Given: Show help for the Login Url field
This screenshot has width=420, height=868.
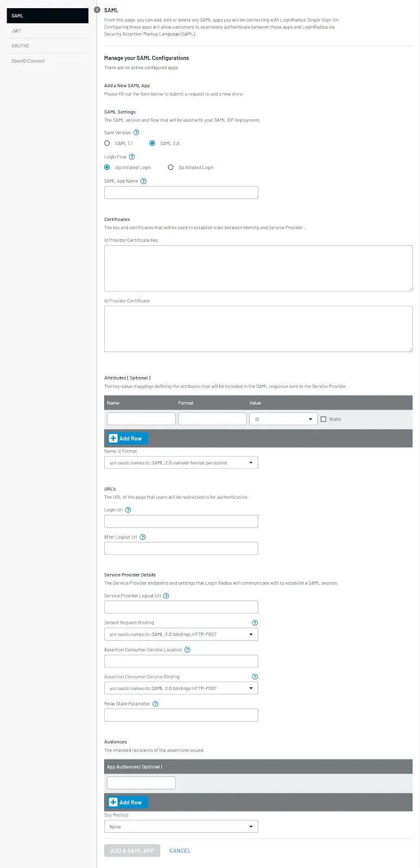Looking at the screenshot, I should click(x=128, y=510).
